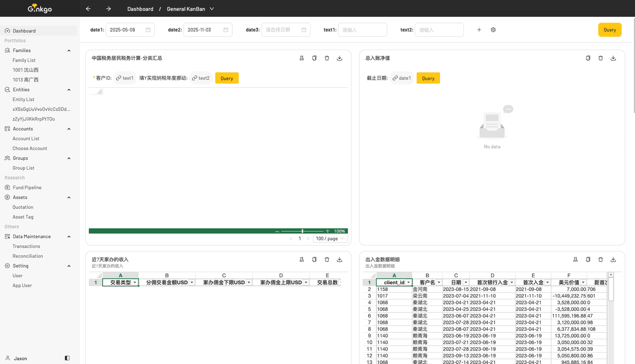Click the text2 input field

(x=439, y=30)
